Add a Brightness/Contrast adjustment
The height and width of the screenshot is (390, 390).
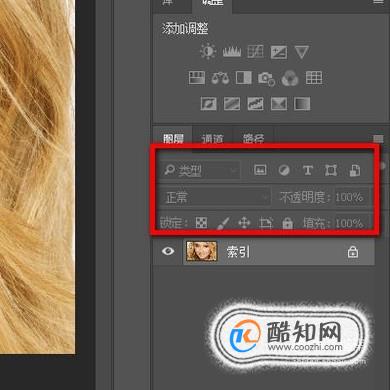pyautogui.click(x=208, y=52)
